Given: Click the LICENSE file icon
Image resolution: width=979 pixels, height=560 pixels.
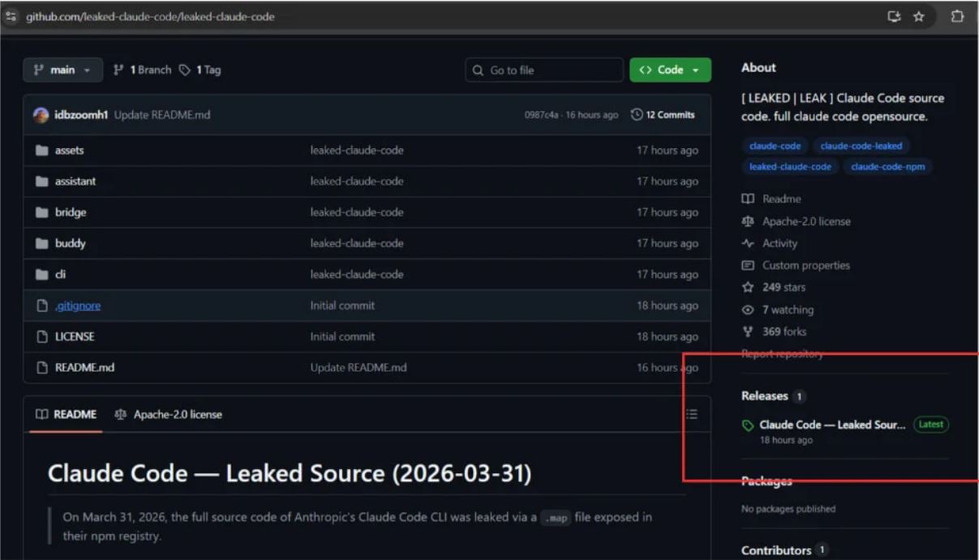Looking at the screenshot, I should [x=42, y=337].
